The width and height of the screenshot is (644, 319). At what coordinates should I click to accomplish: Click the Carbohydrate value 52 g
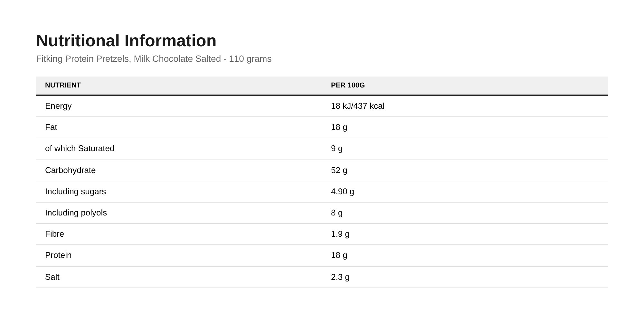(339, 170)
